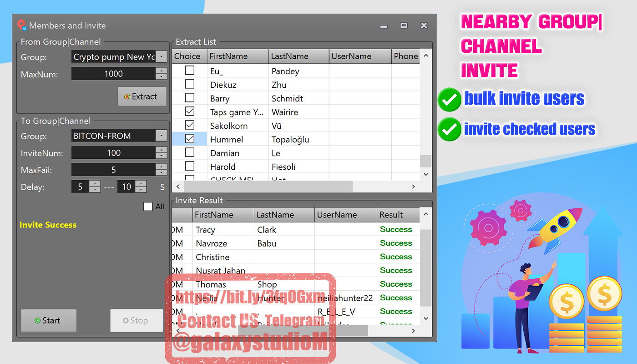This screenshot has width=637, height=364.
Task: Increase MaxNum using its up arrow
Action: point(162,71)
